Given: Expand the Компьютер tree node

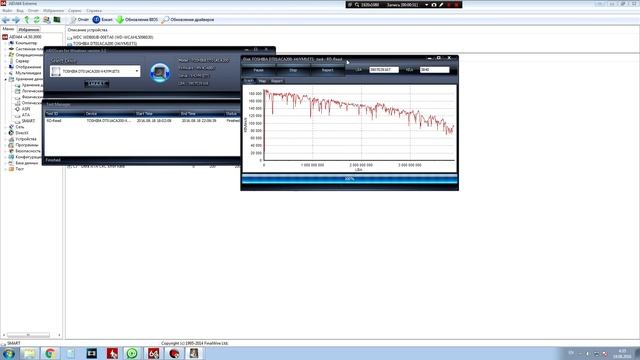Looking at the screenshot, I should (6, 43).
